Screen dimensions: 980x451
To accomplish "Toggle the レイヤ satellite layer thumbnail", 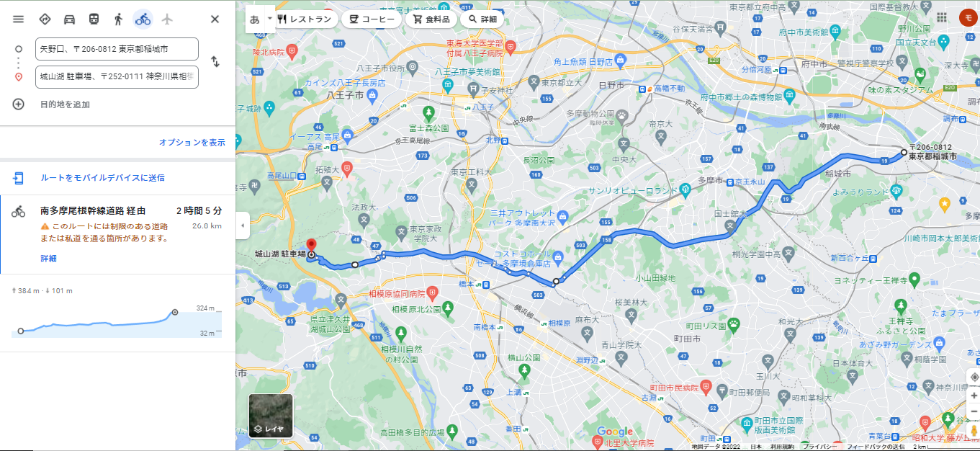I will tap(271, 416).
